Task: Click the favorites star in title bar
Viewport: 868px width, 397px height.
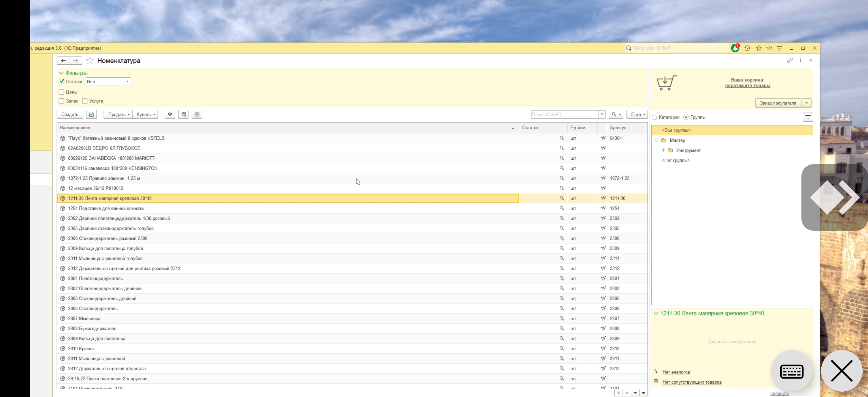Action: point(759,48)
